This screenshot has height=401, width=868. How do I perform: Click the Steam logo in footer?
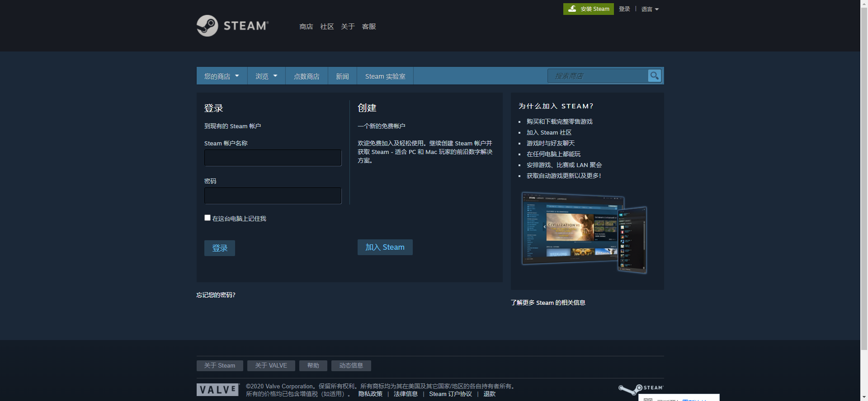641,389
